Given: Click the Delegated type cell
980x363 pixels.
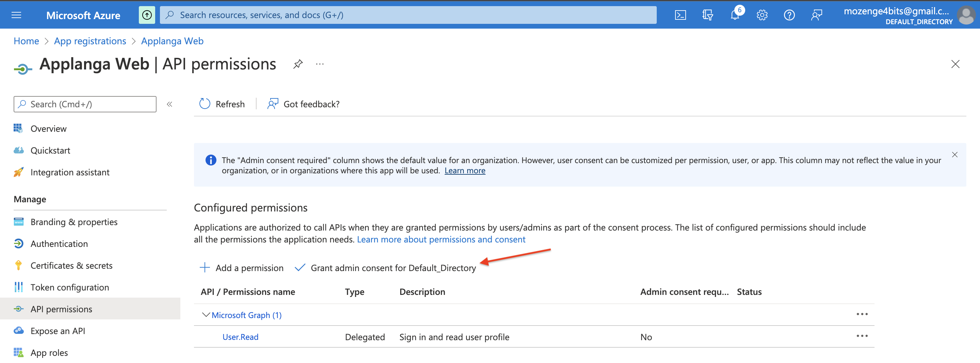Looking at the screenshot, I should click(x=364, y=337).
